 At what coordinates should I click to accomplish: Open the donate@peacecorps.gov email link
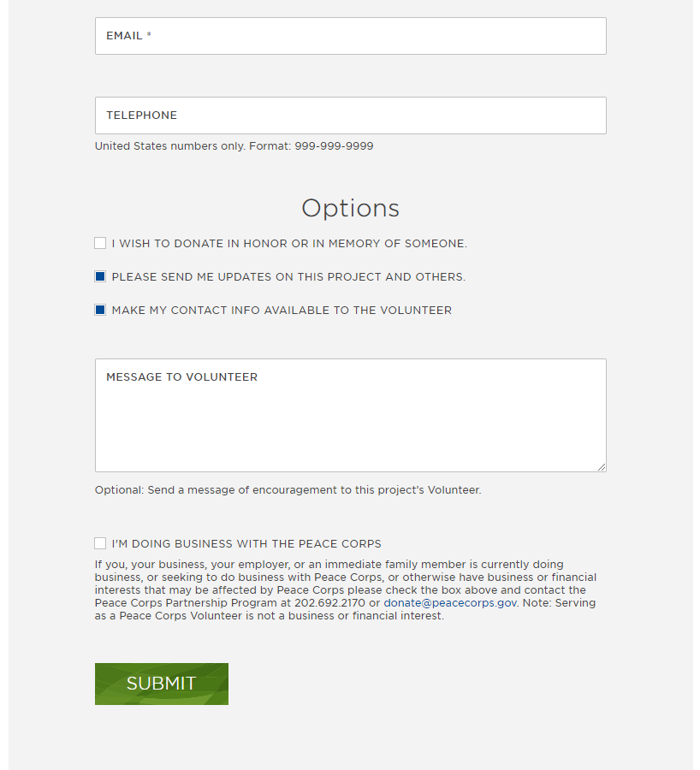450,603
